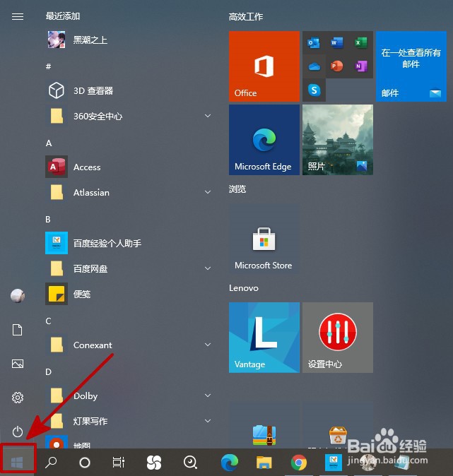Expand the Conexant folder chevron
The image size is (453, 476).
coord(208,345)
